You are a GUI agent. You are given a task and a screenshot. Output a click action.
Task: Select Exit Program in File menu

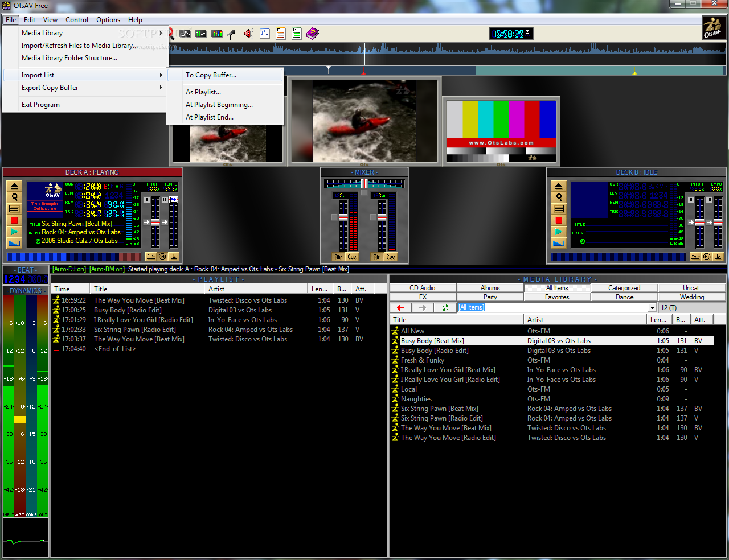pyautogui.click(x=85, y=105)
